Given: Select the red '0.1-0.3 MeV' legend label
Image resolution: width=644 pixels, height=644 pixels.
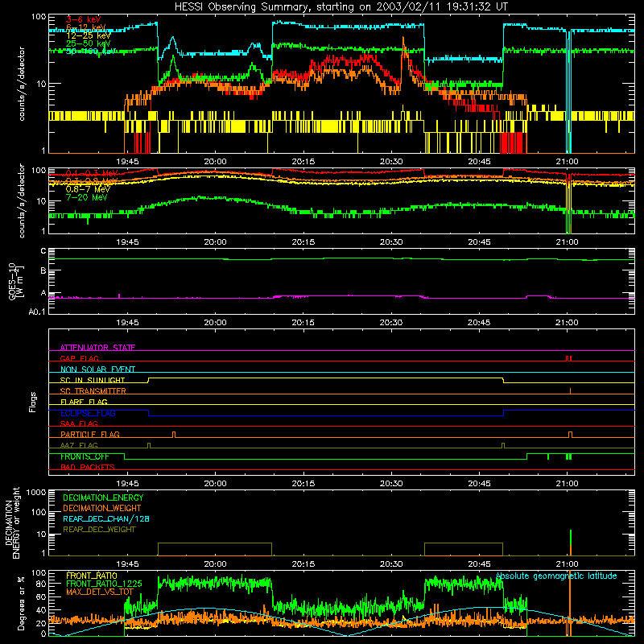Looking at the screenshot, I should [92, 173].
